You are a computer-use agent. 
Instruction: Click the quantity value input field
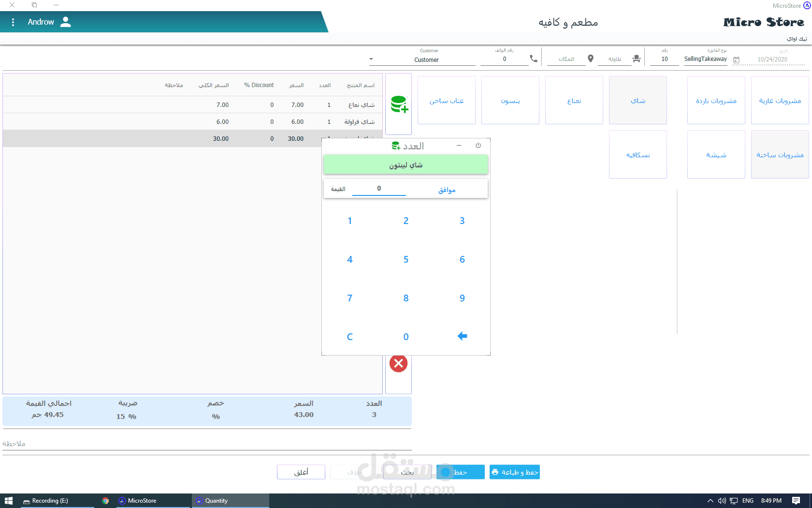[x=379, y=189]
